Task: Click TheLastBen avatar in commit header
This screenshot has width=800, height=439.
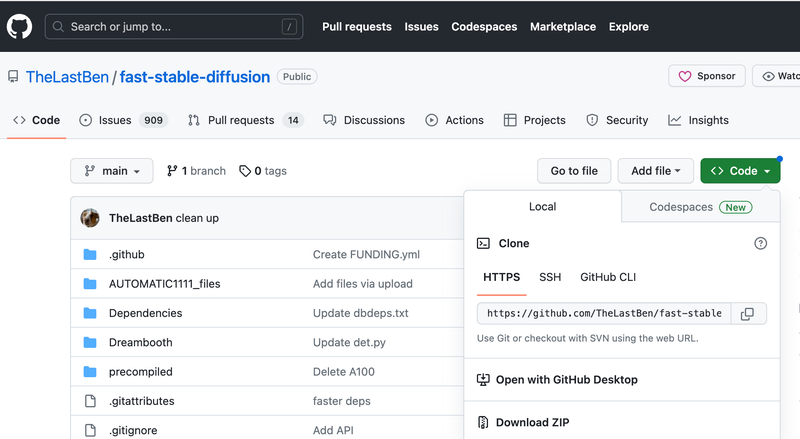Action: coord(90,218)
